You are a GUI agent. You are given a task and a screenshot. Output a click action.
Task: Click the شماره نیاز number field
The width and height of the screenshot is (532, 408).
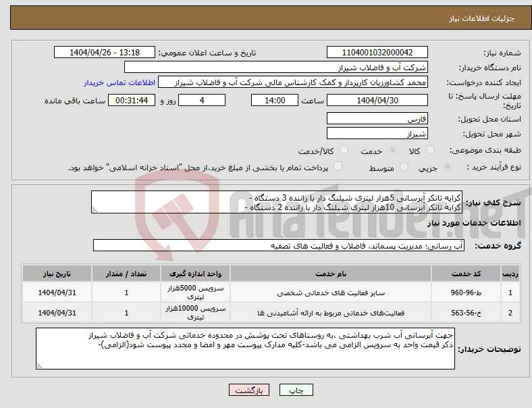(377, 52)
